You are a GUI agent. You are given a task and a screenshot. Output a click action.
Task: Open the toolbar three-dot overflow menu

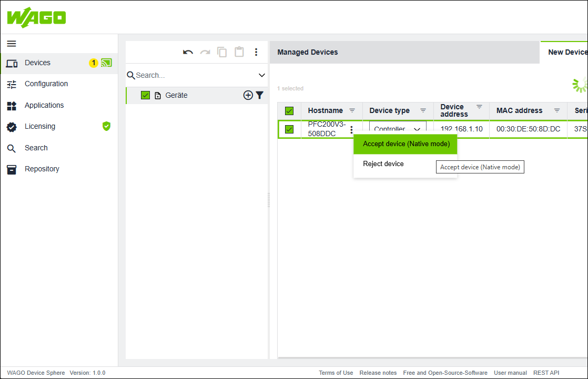pos(256,52)
